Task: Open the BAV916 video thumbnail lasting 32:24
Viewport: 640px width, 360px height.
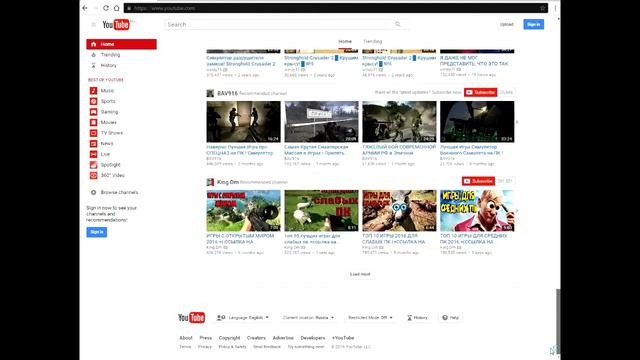Action: (477, 122)
